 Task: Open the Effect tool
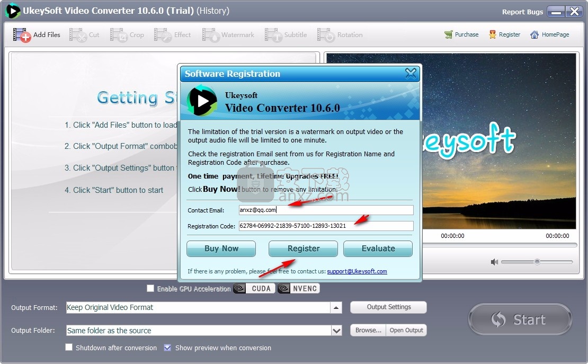click(172, 35)
